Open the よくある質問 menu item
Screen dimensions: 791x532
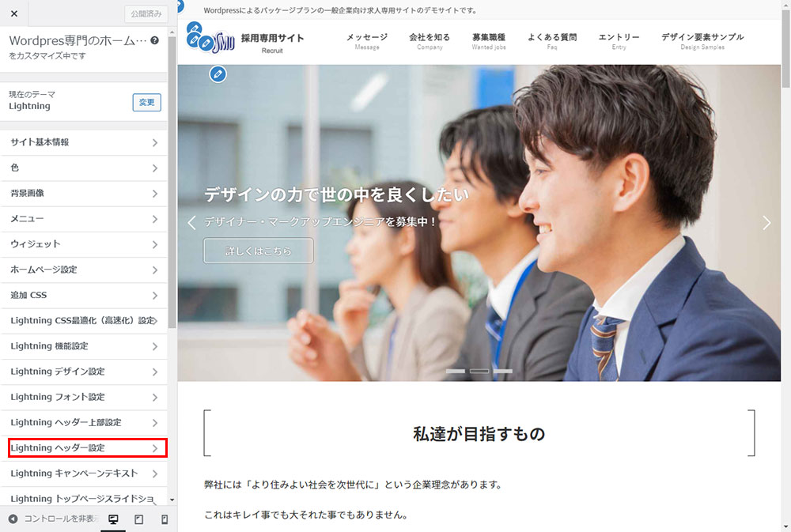tap(551, 40)
